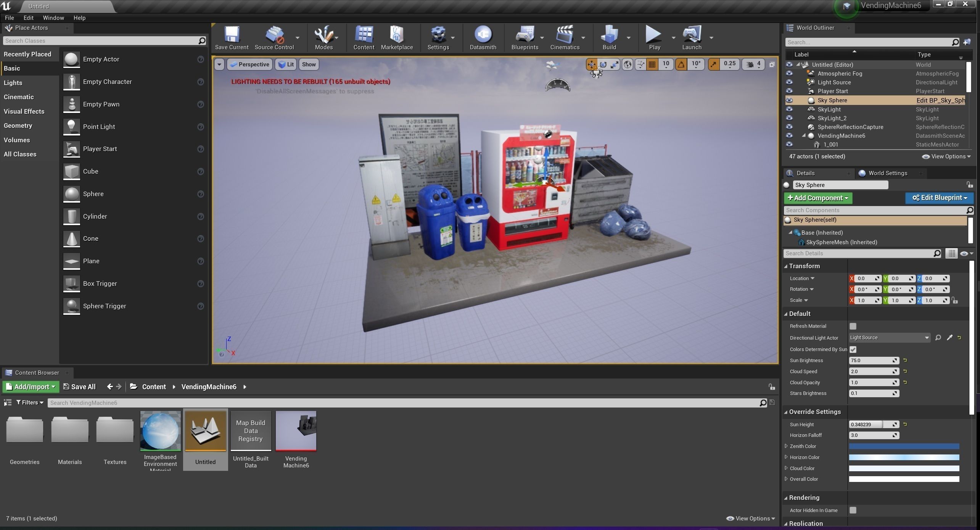Open the Edit Blueprint dropdown
Viewport: 980px width, 530px height.
pos(940,198)
